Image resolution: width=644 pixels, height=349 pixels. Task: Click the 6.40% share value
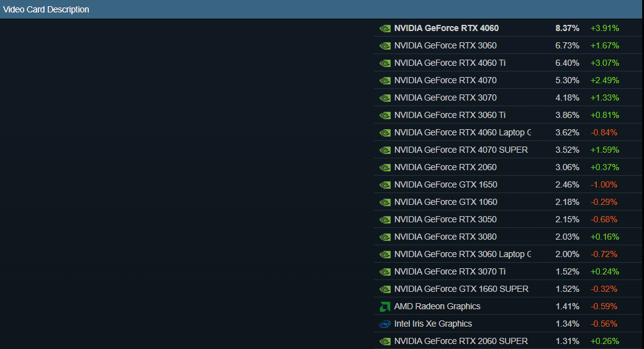(x=567, y=63)
